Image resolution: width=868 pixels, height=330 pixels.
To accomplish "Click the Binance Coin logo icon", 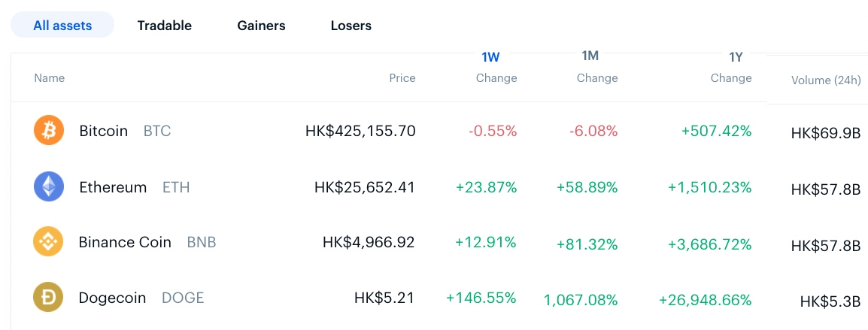I will (49, 242).
